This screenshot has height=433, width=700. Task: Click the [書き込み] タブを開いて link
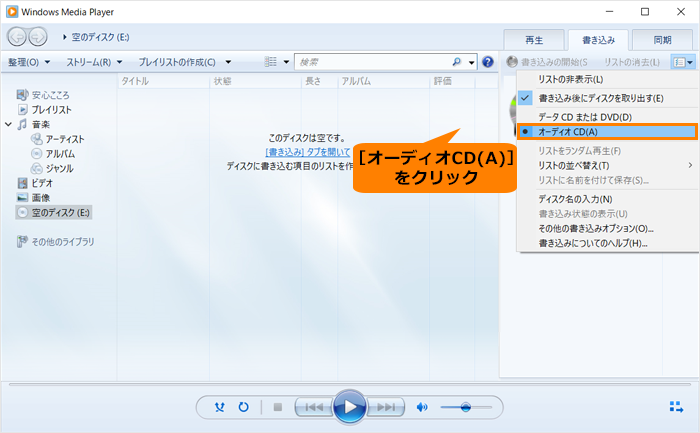(308, 152)
